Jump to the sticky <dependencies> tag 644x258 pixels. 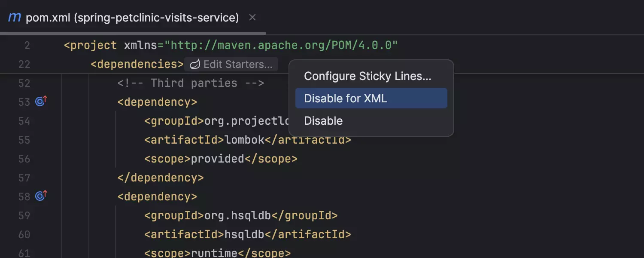(x=137, y=64)
